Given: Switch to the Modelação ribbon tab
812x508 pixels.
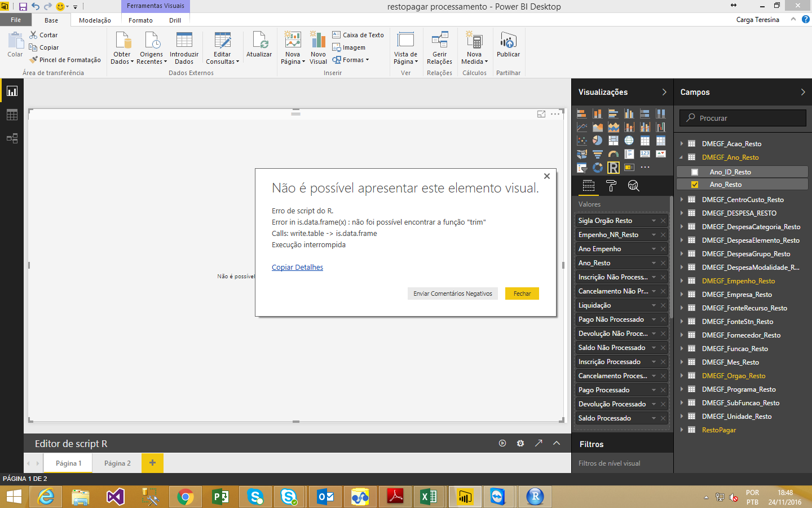Looking at the screenshot, I should tap(95, 20).
